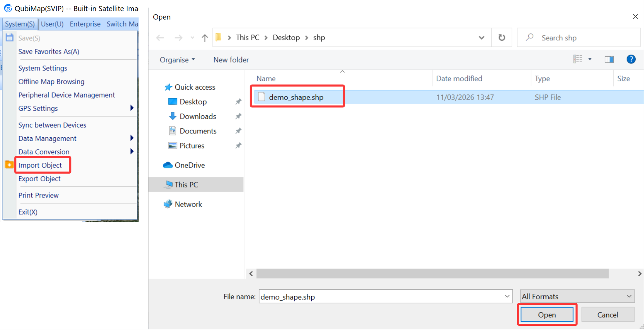Navigate to This PC breadcrumb segment
This screenshot has height=330, width=644.
(x=248, y=38)
